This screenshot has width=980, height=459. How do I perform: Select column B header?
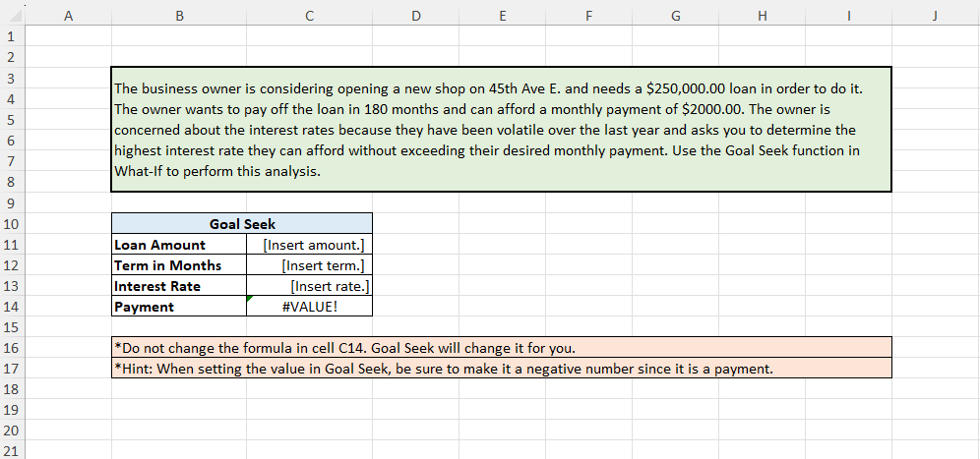(179, 17)
